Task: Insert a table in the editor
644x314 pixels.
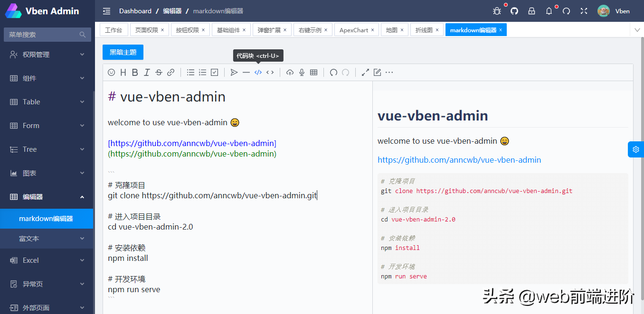Action: (313, 73)
